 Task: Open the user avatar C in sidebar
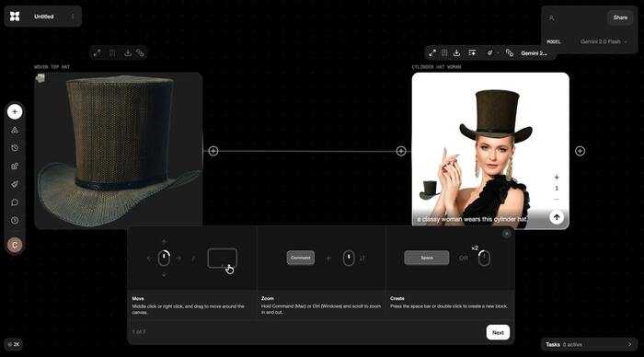[x=15, y=246]
